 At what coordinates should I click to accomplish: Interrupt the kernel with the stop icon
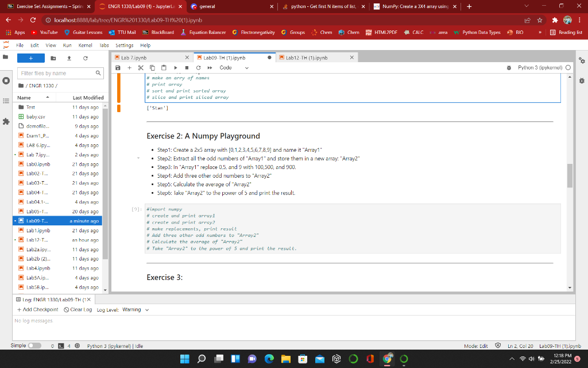(x=187, y=68)
